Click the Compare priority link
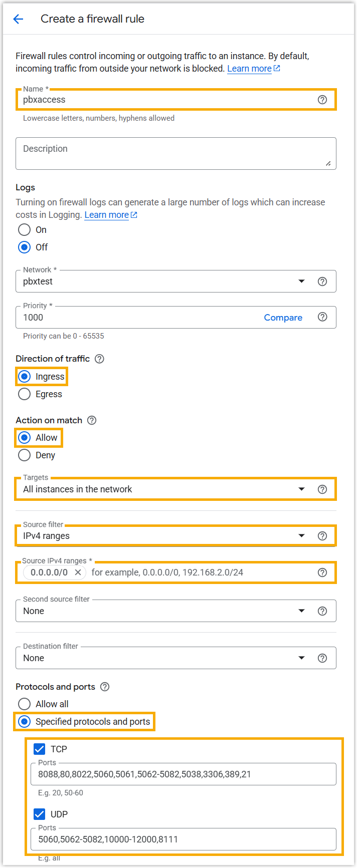The width and height of the screenshot is (357, 868). coord(283,318)
